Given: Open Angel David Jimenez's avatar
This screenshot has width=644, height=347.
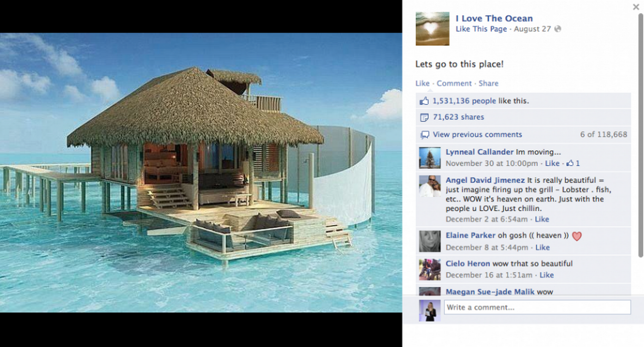Looking at the screenshot, I should 430,186.
